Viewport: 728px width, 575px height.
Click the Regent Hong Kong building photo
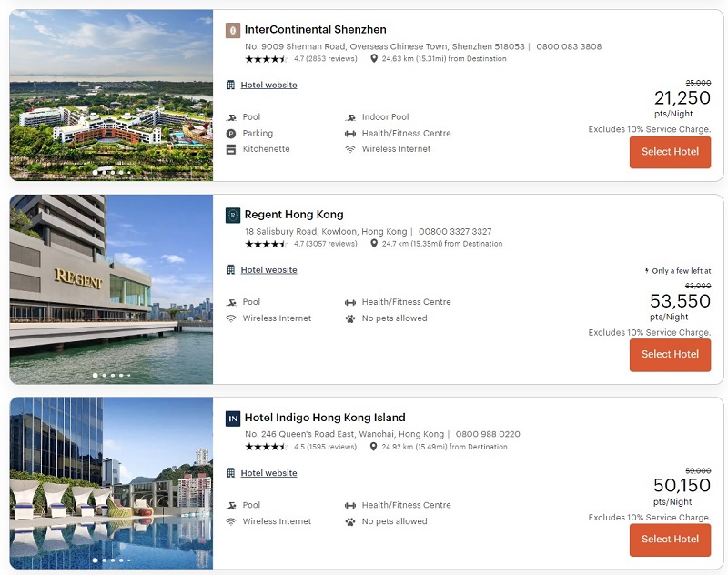111,289
